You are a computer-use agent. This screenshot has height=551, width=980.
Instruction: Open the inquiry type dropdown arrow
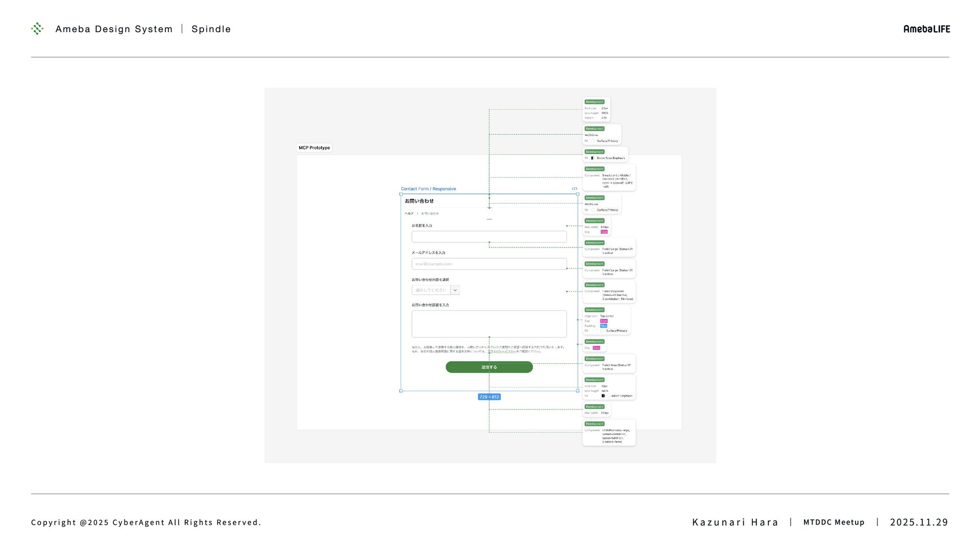point(455,290)
